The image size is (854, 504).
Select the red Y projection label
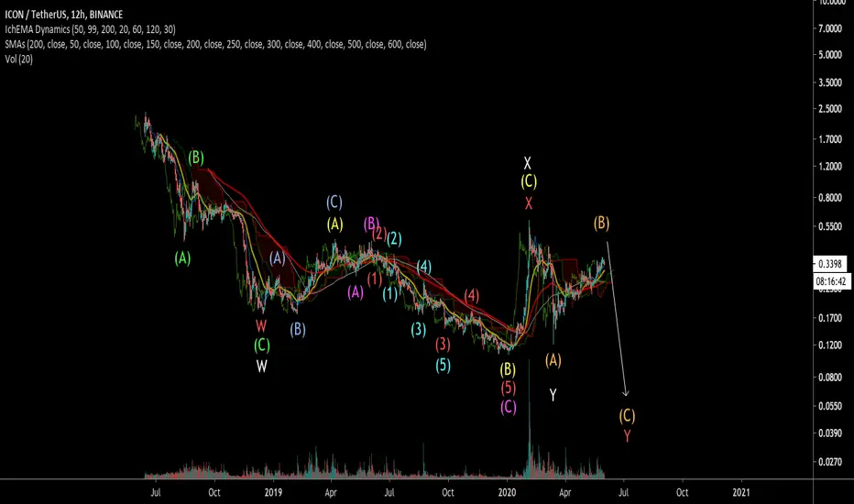627,436
